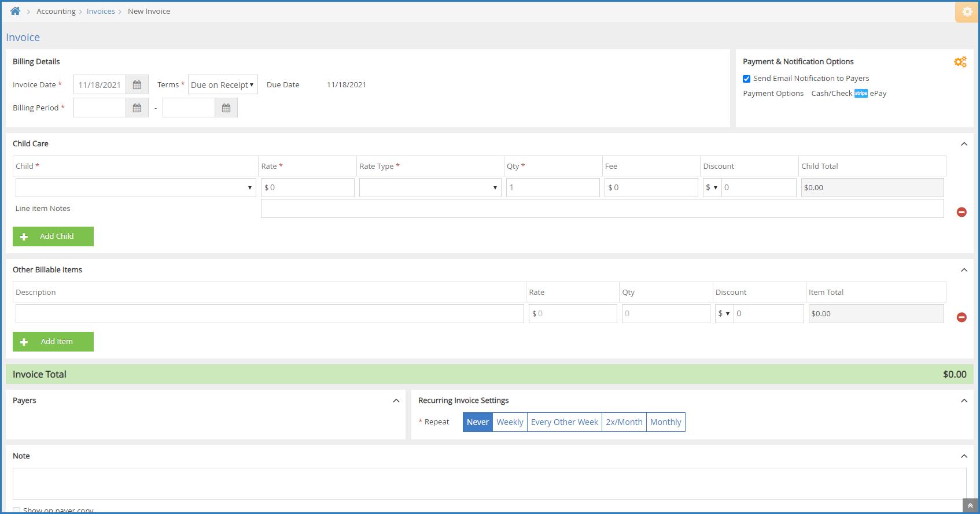Viewport: 980px width, 514px height.
Task: Click the billable item Description field
Action: (270, 314)
